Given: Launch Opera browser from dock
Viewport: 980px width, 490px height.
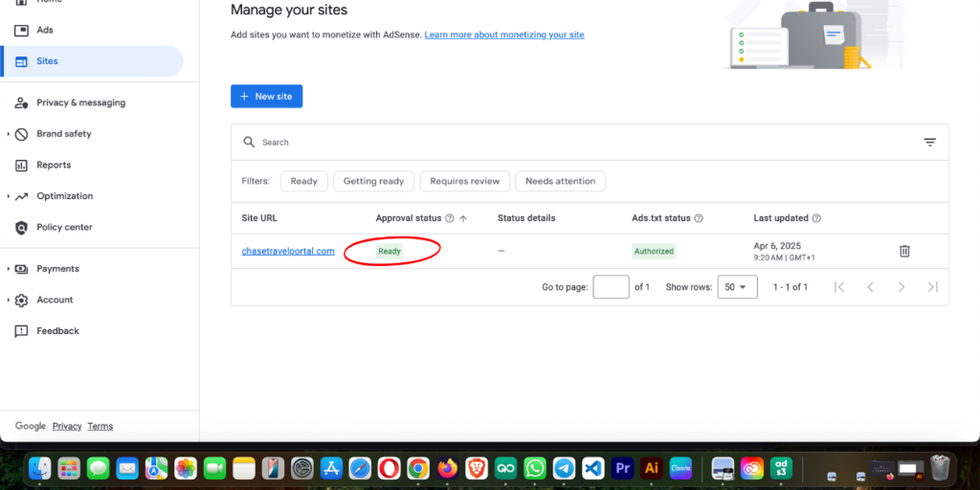Looking at the screenshot, I should point(389,467).
